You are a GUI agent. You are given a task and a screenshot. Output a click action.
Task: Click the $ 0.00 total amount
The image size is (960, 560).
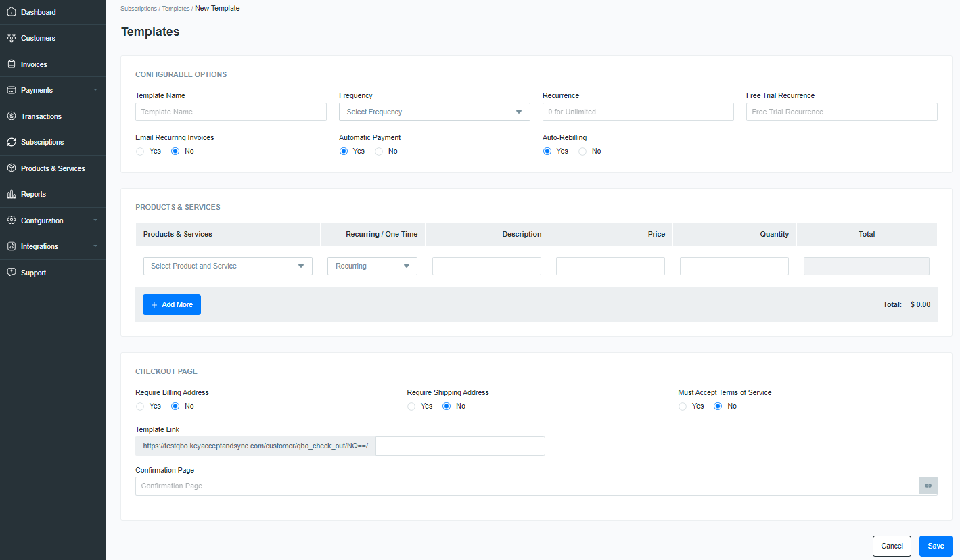pos(920,305)
